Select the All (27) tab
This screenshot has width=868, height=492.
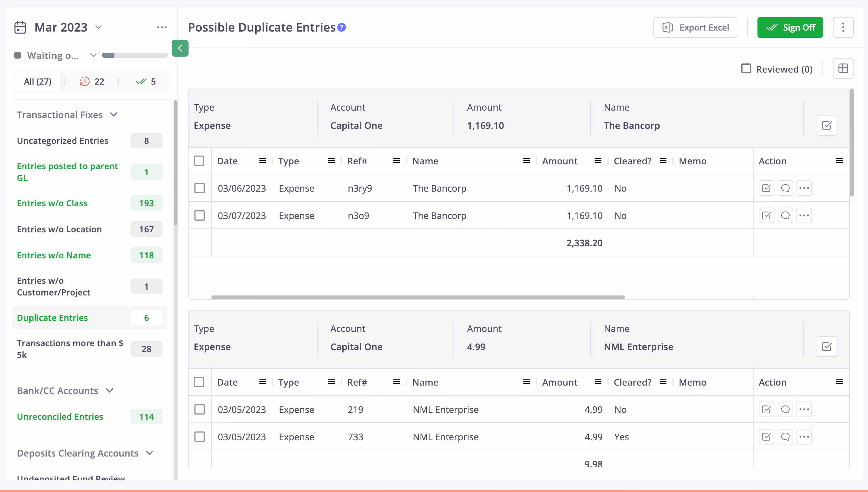click(x=37, y=81)
